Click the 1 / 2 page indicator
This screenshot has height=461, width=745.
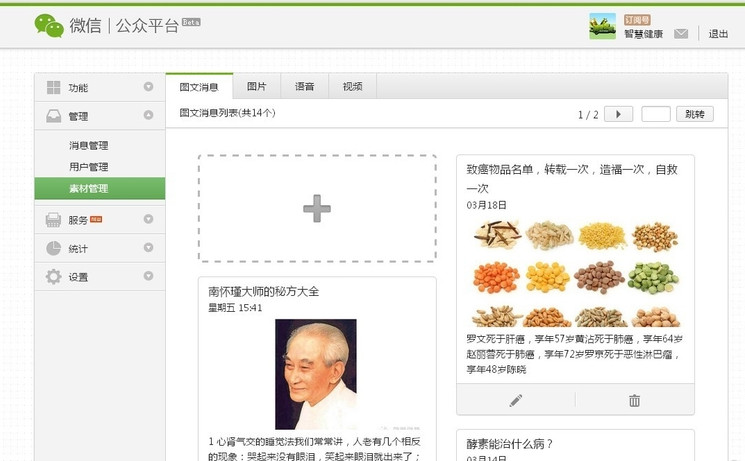(x=588, y=115)
